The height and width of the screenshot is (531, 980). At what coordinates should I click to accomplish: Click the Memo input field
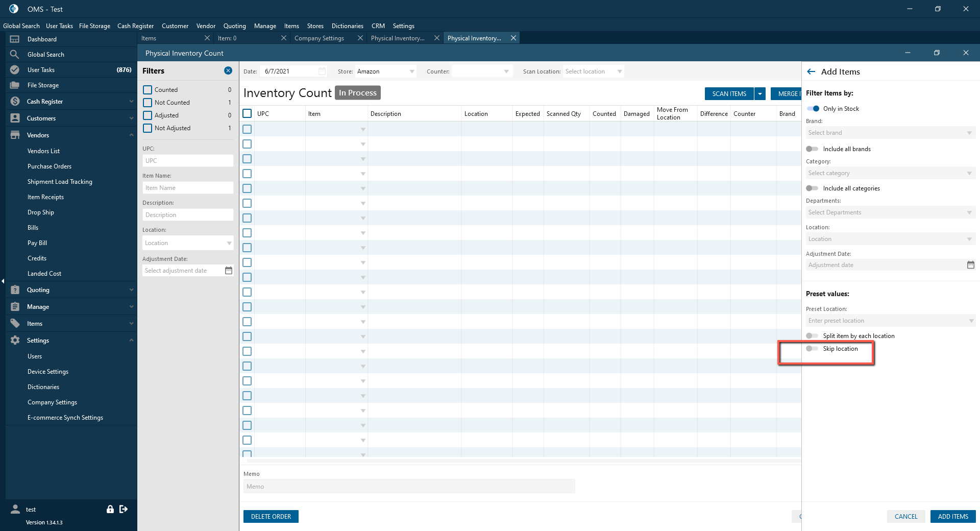point(409,487)
